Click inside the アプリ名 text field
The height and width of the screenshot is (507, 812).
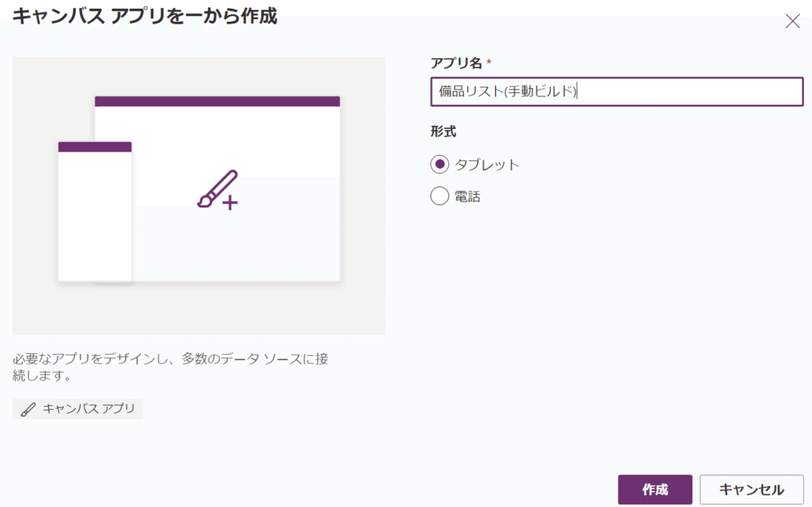616,92
